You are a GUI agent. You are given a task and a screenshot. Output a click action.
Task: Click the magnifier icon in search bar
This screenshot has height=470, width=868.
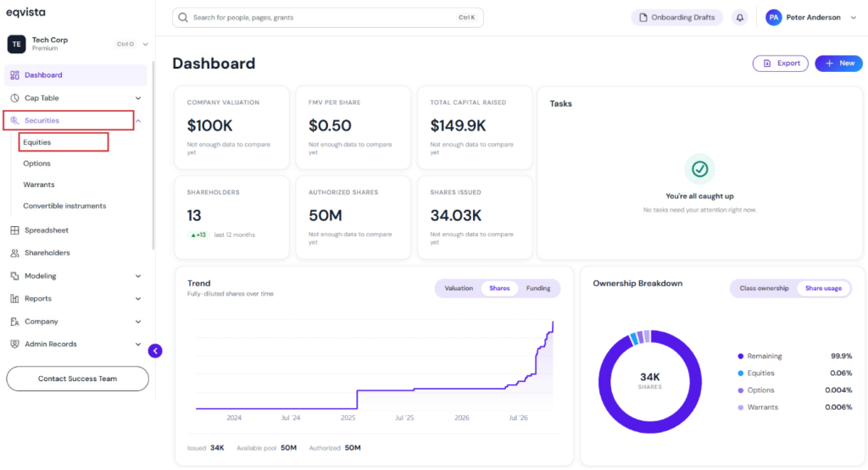(183, 18)
